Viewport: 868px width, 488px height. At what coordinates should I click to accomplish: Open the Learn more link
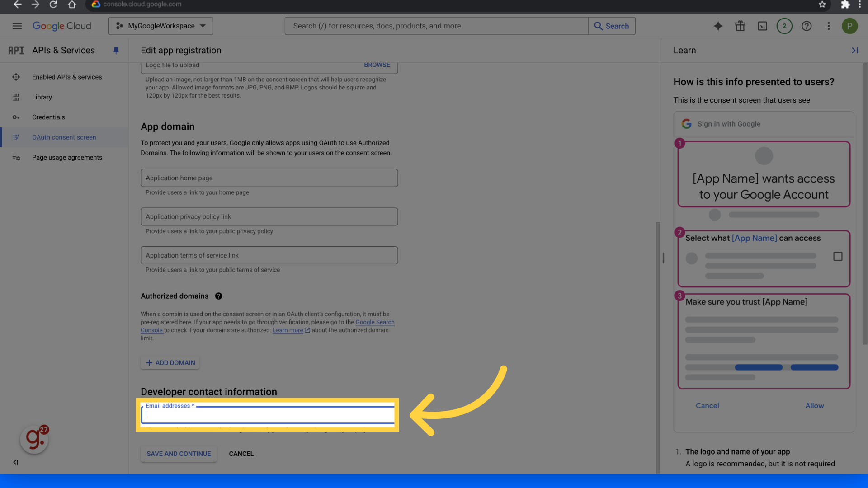(x=288, y=330)
